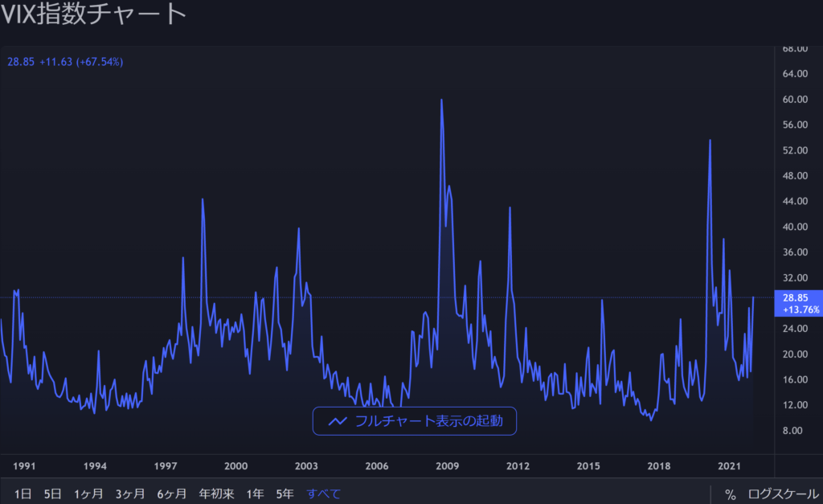Click the 60.00 mark on price axis
This screenshot has height=504, width=823.
point(794,100)
